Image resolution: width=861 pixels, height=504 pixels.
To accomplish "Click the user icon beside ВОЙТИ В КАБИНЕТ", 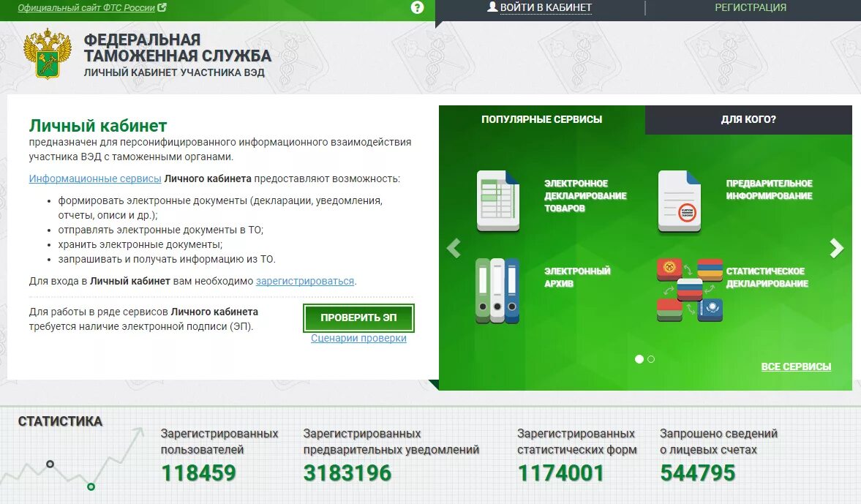I will [492, 7].
